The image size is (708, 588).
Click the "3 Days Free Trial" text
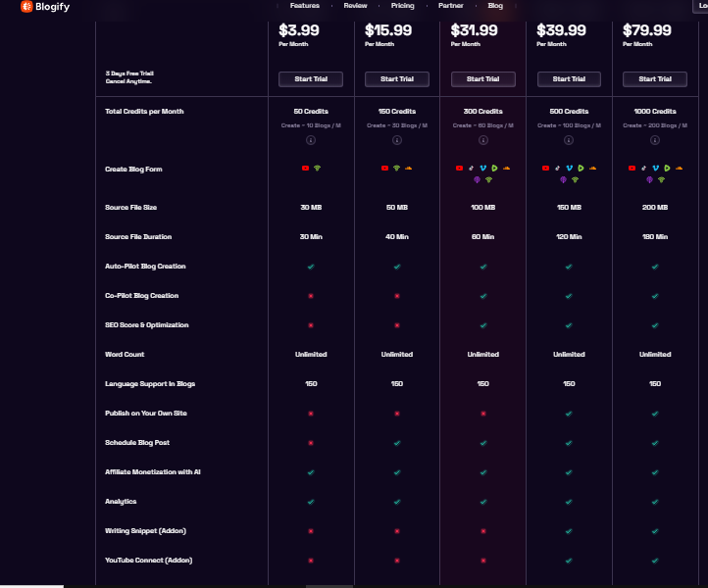click(129, 73)
